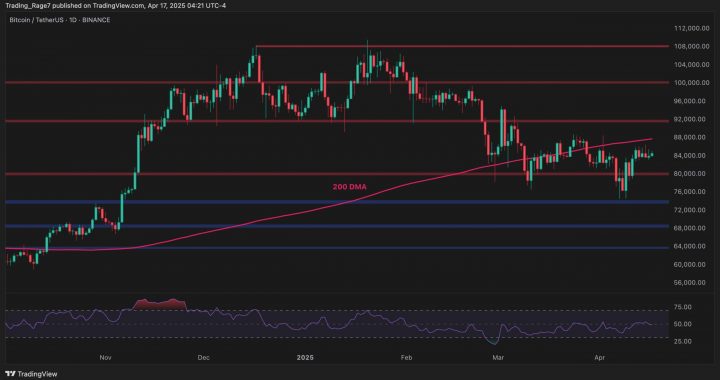Viewport: 720px width, 380px height.
Task: Click the Dec label on time axis
Action: 204,357
